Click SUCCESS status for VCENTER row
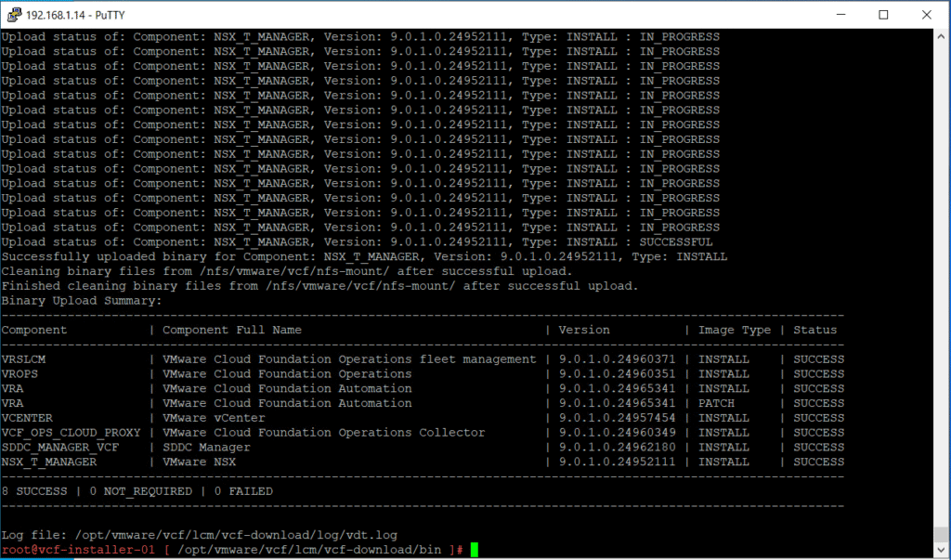The image size is (951, 560). pos(819,418)
